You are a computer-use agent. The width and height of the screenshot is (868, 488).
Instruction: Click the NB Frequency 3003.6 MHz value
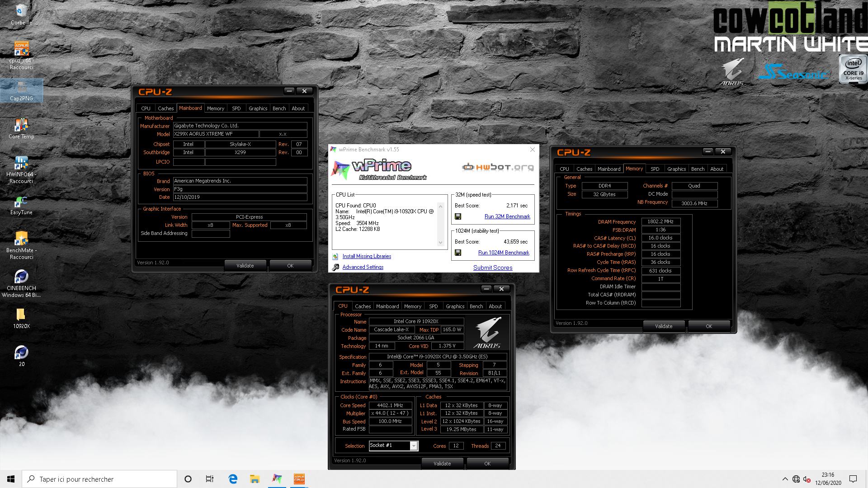(x=694, y=204)
